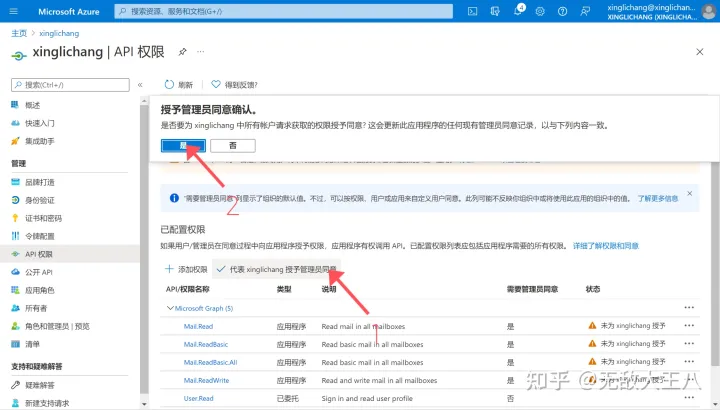Screen dimensions: 720x410
Task: Collapse the Microsoft Graph permission group
Action: coord(170,309)
